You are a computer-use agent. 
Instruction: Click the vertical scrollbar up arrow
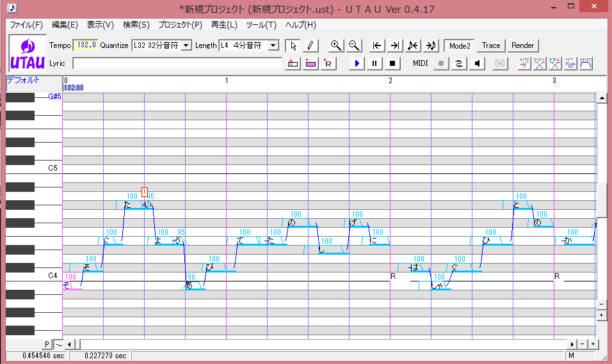(602, 98)
